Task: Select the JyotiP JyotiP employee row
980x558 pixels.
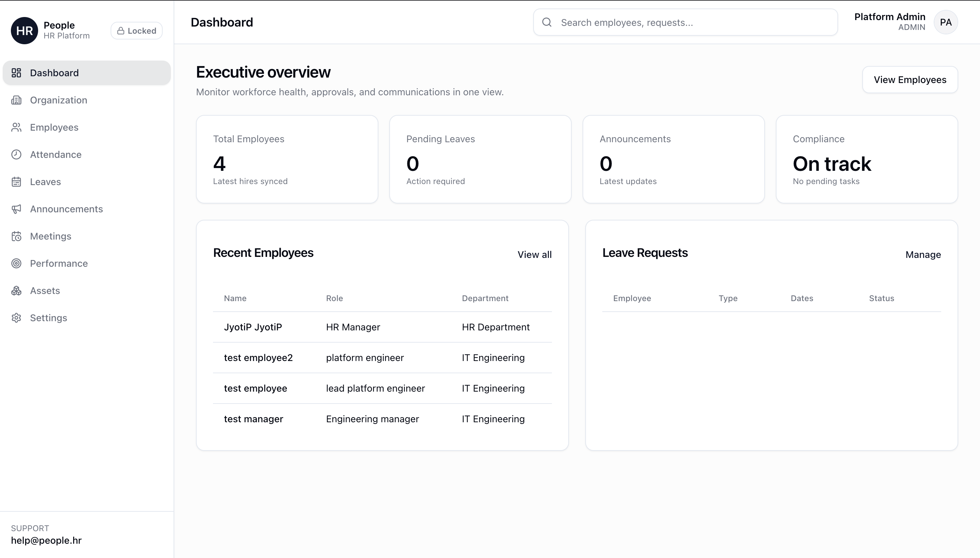Action: point(382,327)
